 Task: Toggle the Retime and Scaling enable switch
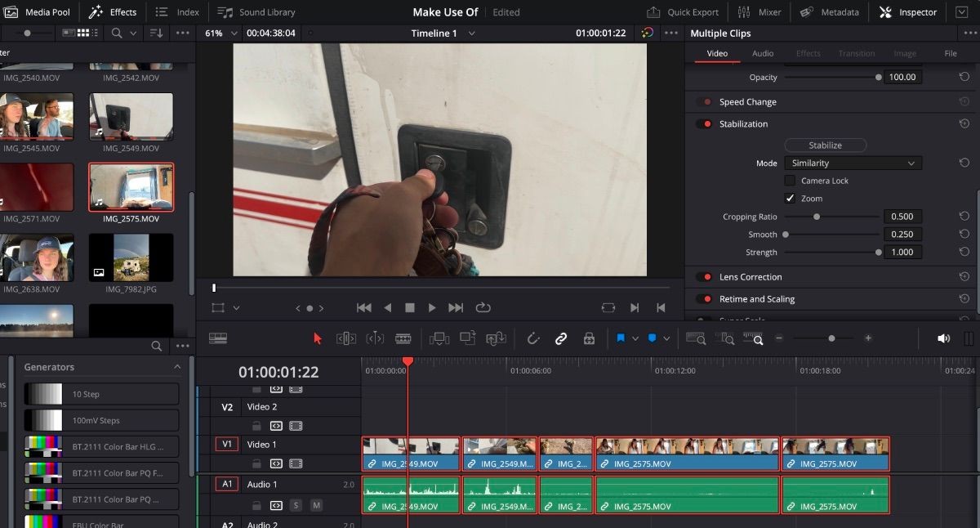[x=703, y=299]
